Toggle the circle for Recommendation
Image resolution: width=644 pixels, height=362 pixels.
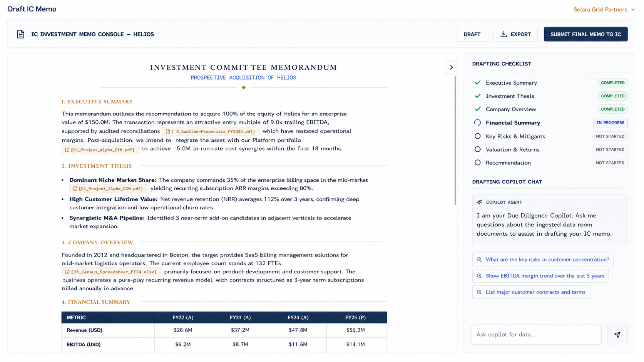click(478, 163)
